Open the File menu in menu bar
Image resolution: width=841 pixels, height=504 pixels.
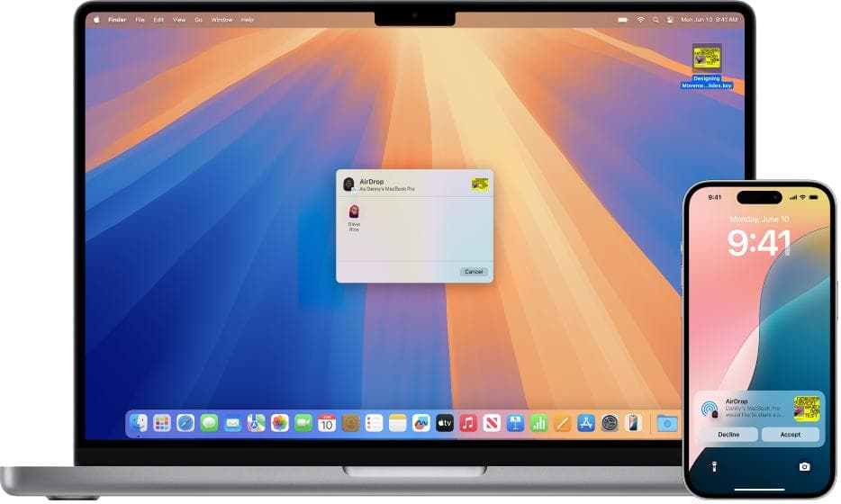click(x=140, y=19)
